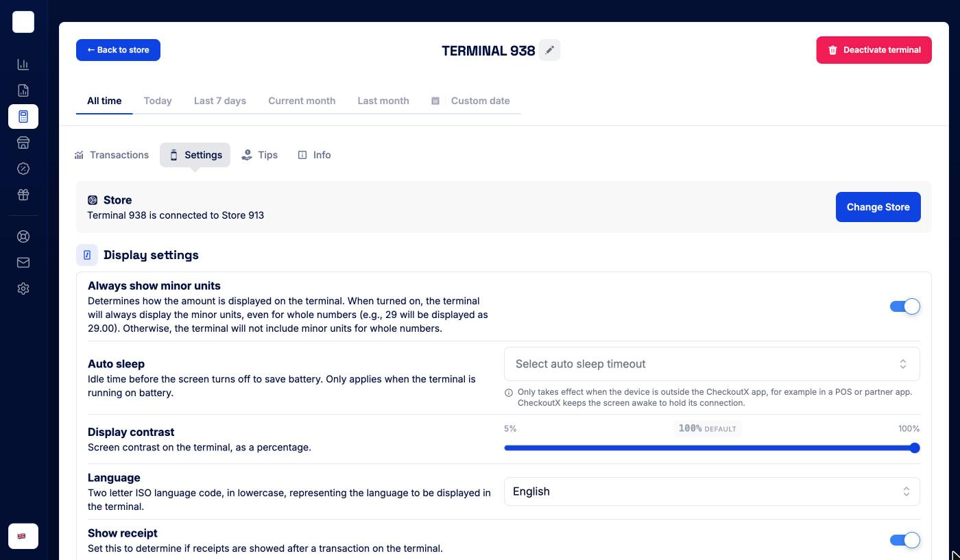Filter by Last month
The image size is (960, 560).
point(383,101)
